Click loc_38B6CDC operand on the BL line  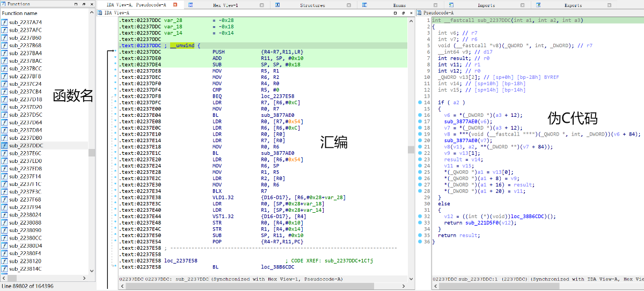(x=279, y=267)
